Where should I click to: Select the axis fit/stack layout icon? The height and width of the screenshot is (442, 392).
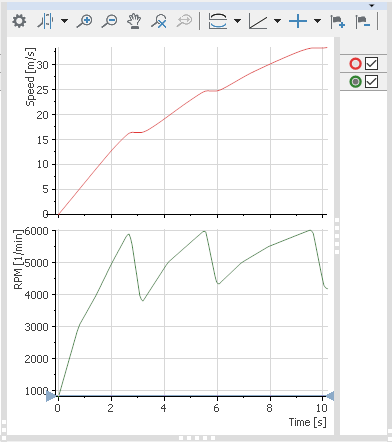click(218, 21)
